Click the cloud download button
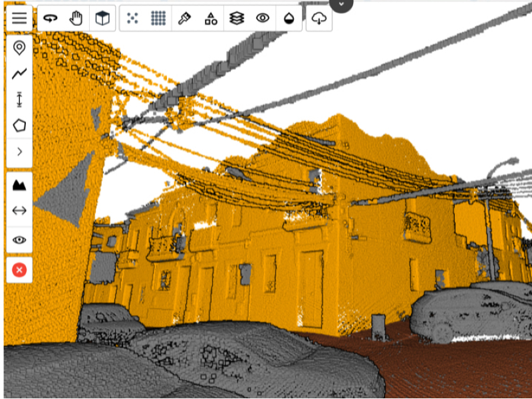This screenshot has height=399, width=532. coord(319,19)
